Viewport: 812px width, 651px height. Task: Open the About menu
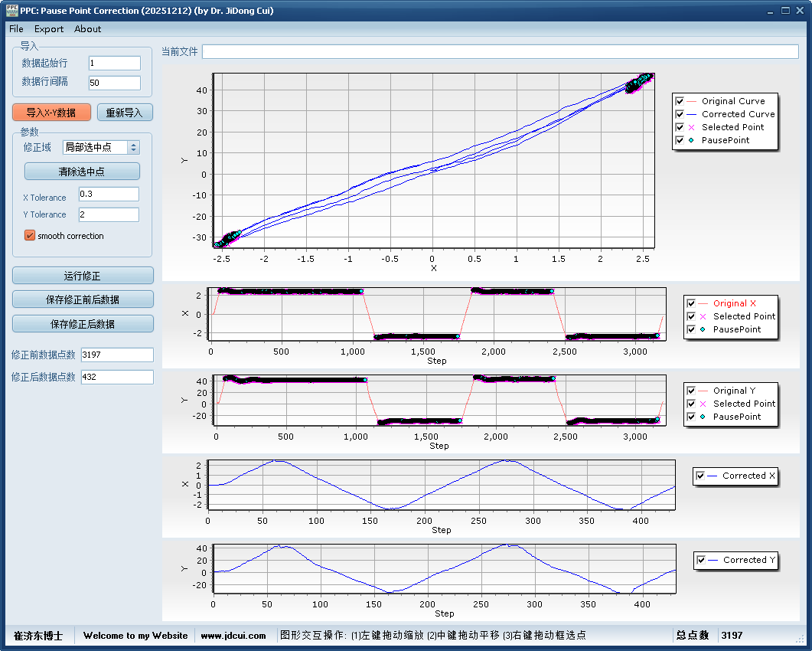pyautogui.click(x=87, y=29)
